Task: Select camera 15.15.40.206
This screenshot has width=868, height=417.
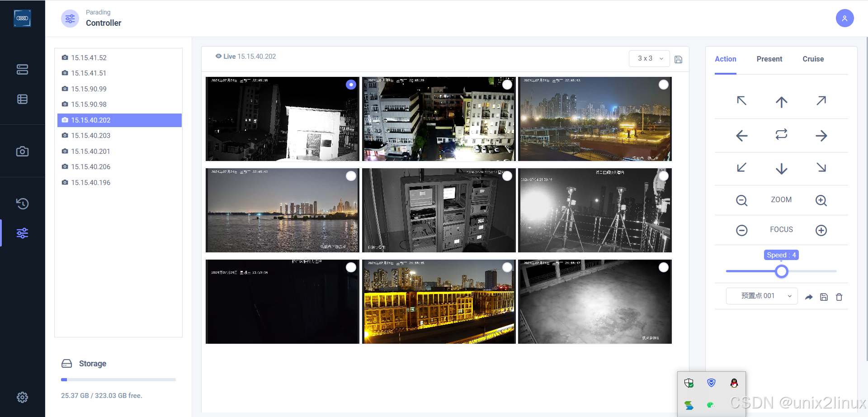Action: (x=119, y=166)
